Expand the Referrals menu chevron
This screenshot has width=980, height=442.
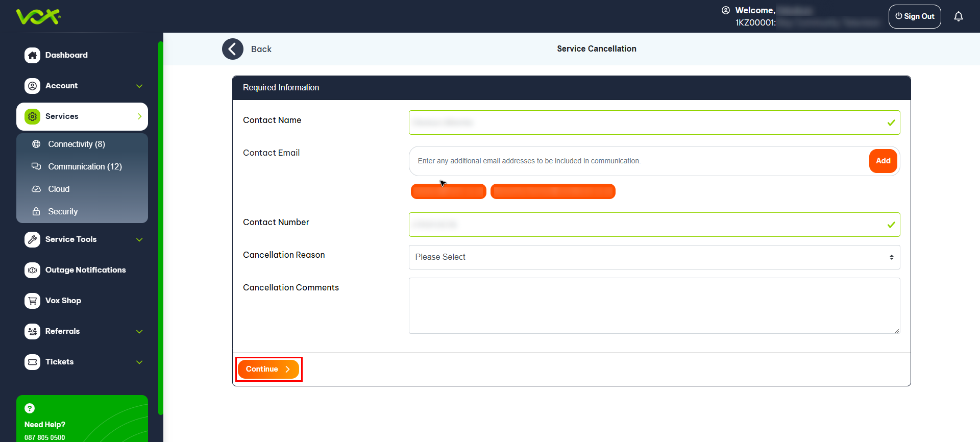[139, 331]
